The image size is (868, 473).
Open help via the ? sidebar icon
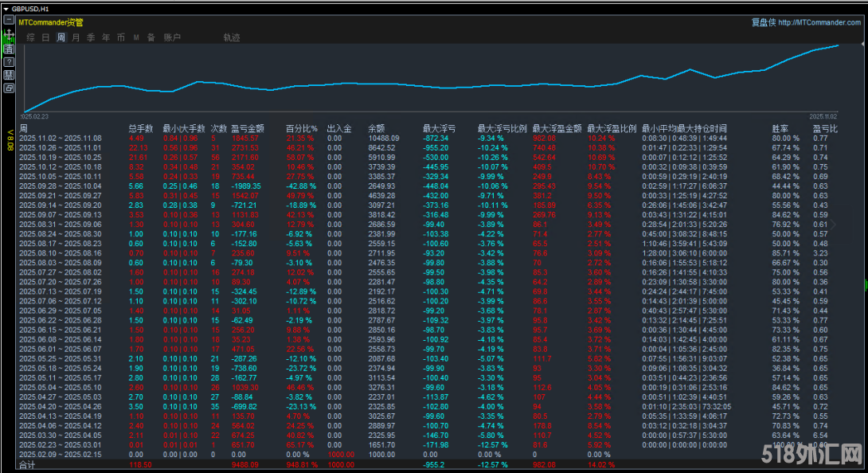10,62
